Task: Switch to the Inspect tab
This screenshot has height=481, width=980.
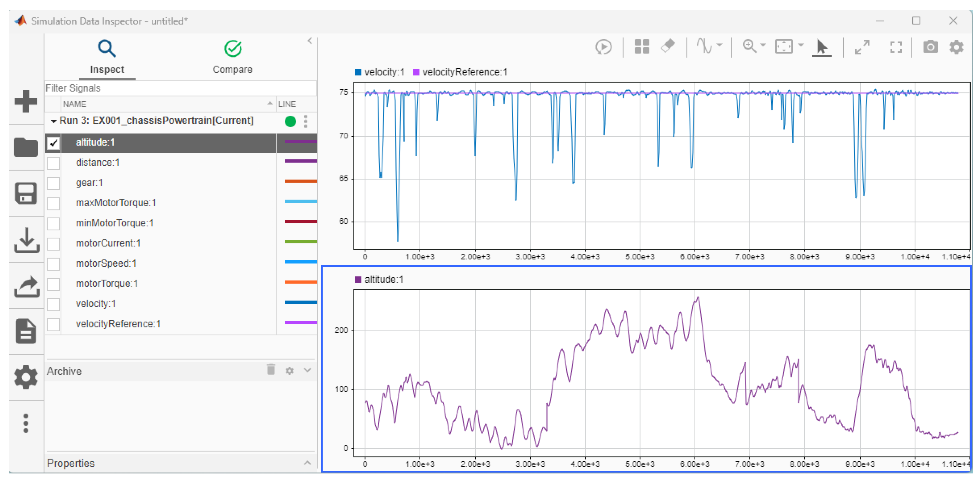Action: 107,57
